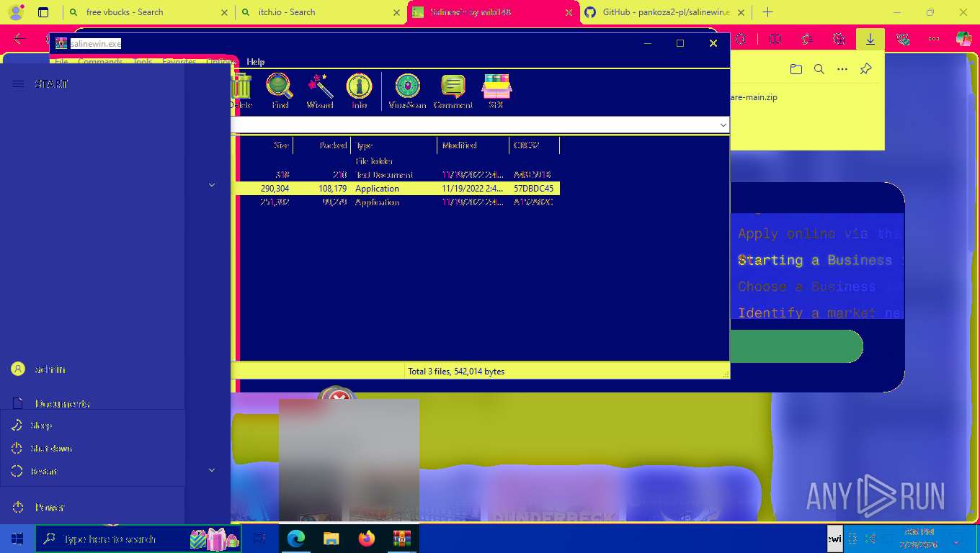Click the Comment toolbar icon
This screenshot has height=553, width=980.
click(x=453, y=91)
